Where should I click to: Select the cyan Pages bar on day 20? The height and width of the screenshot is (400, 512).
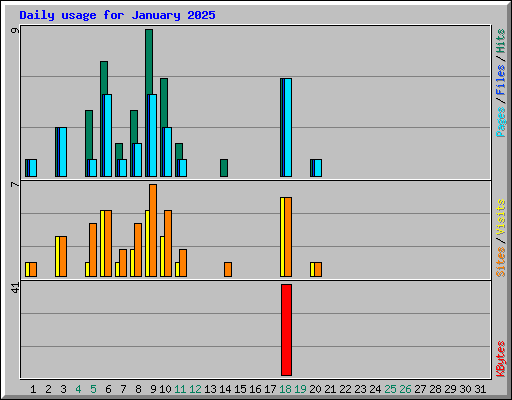pos(318,168)
